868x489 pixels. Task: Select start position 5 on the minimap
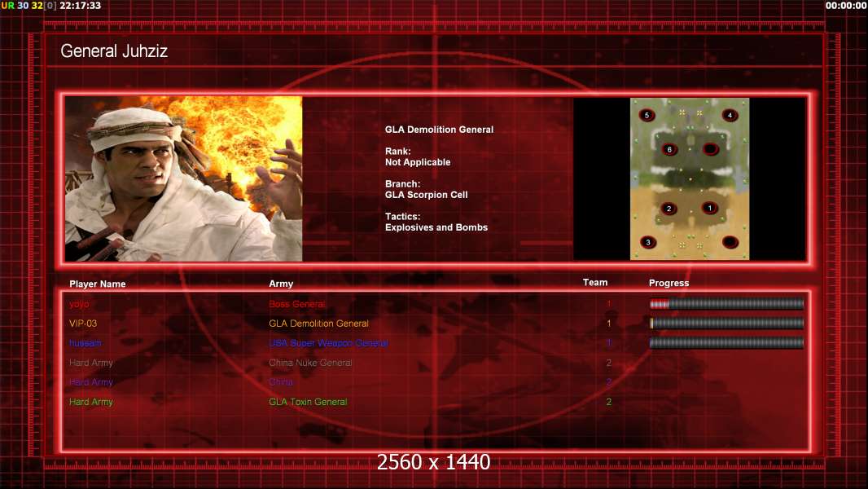point(647,115)
